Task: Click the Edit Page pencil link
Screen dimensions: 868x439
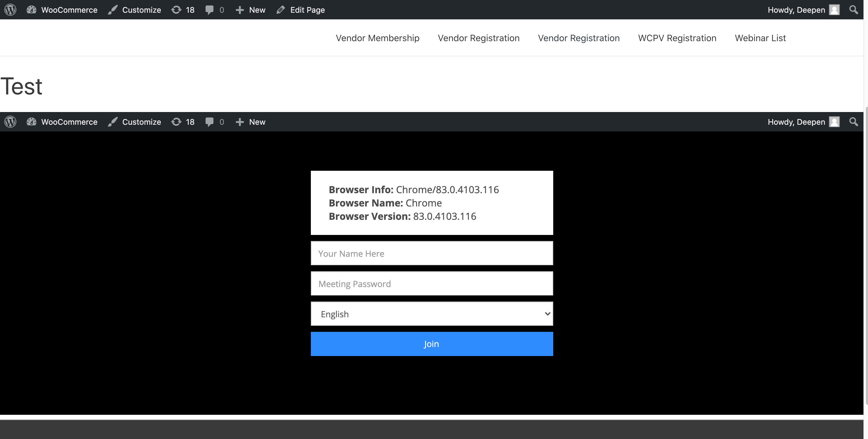Action: (x=301, y=10)
